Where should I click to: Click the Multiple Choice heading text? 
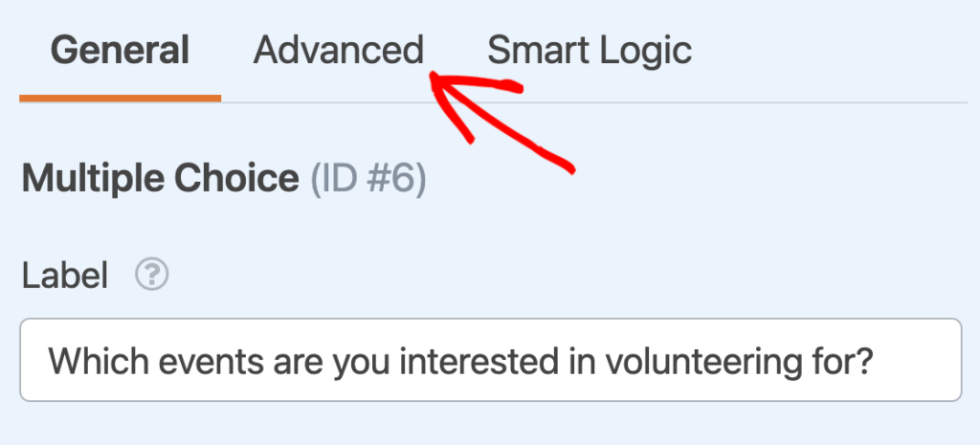(x=161, y=180)
